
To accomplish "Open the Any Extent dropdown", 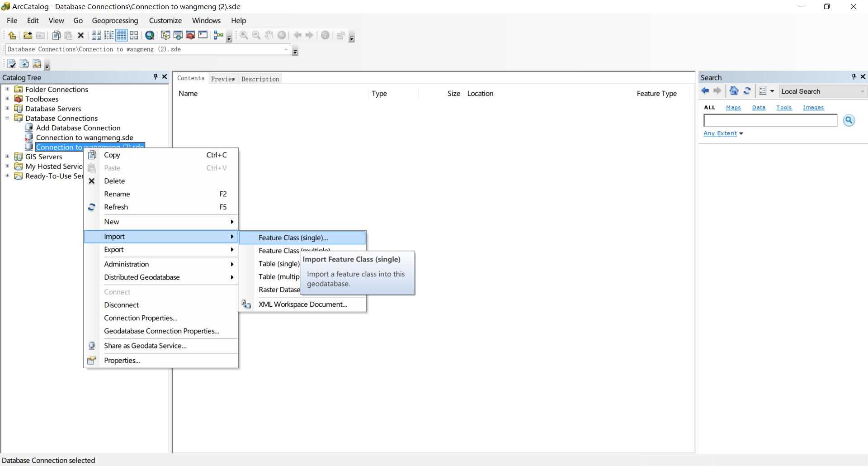I will tap(723, 133).
